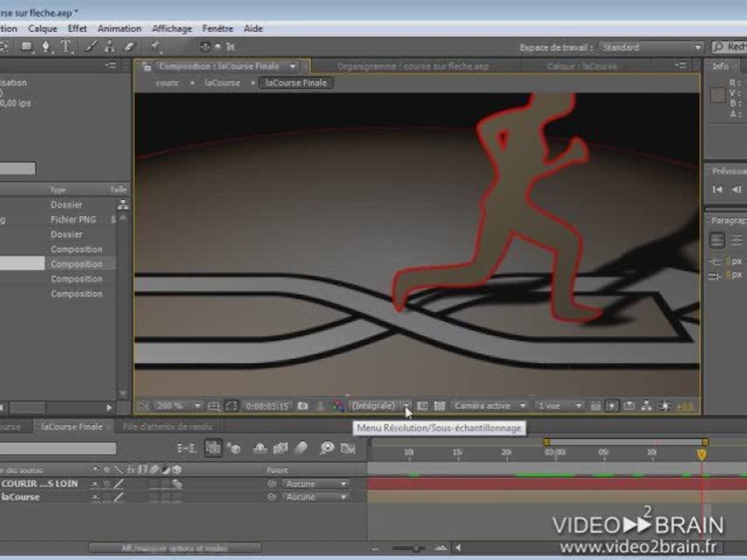The image size is (747, 560).
Task: Click the laCourse breadcrumb in viewer
Action: pos(222,83)
